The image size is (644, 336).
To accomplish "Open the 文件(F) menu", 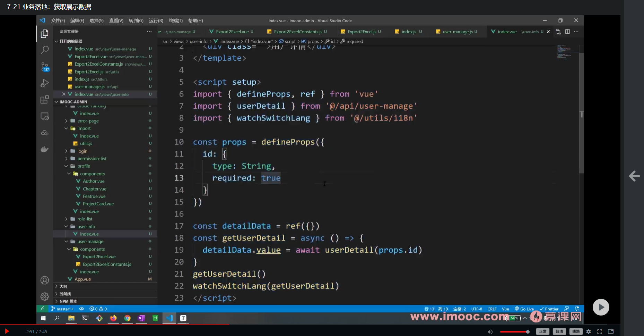I will 58,20.
